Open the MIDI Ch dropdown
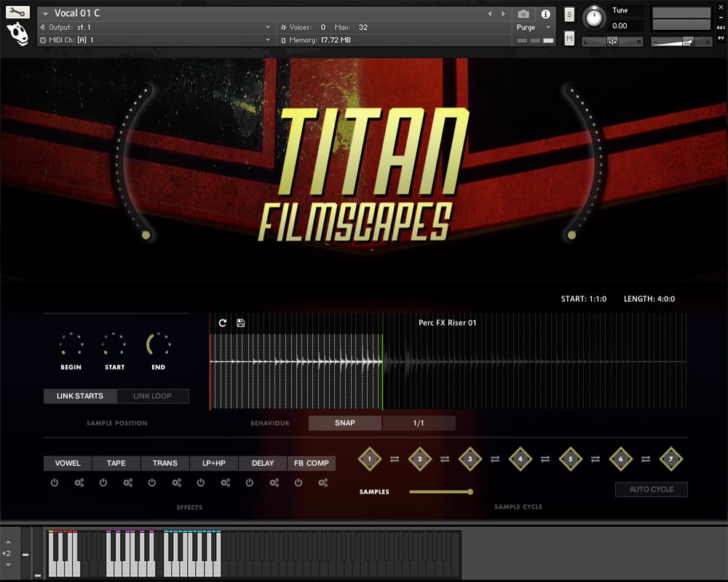The width and height of the screenshot is (728, 582). click(x=268, y=40)
